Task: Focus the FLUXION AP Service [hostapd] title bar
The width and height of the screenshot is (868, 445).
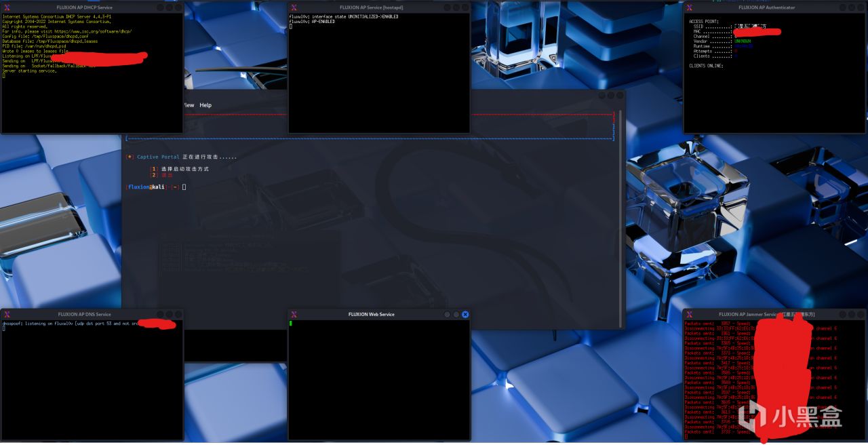Action: coord(379,7)
